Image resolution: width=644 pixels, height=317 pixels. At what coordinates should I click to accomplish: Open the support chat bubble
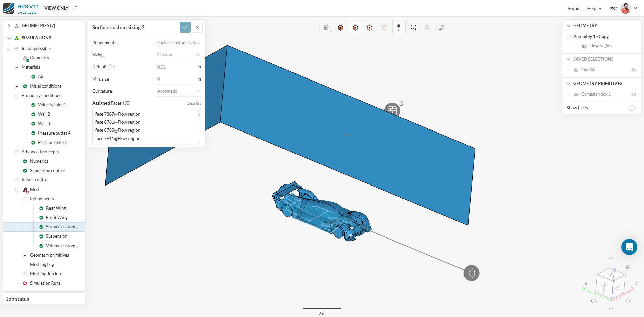(629, 247)
